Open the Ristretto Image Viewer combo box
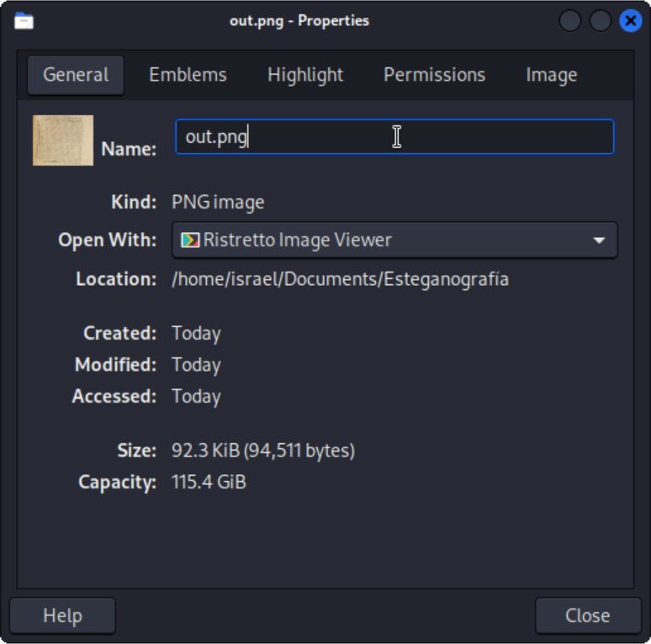 point(394,240)
